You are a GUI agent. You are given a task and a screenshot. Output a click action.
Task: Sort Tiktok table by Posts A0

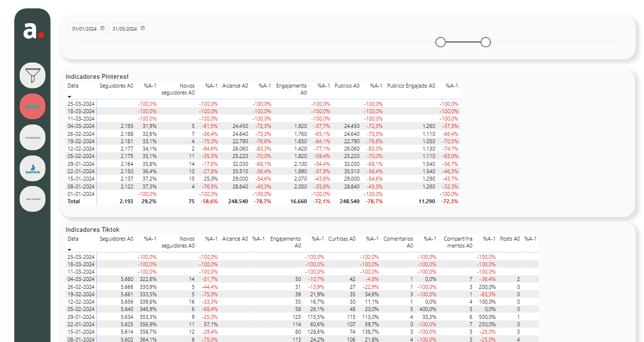click(x=510, y=239)
